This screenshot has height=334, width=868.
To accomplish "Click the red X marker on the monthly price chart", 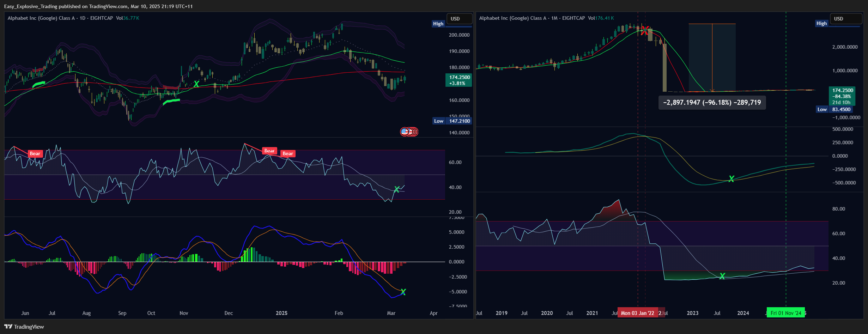I will [x=645, y=30].
